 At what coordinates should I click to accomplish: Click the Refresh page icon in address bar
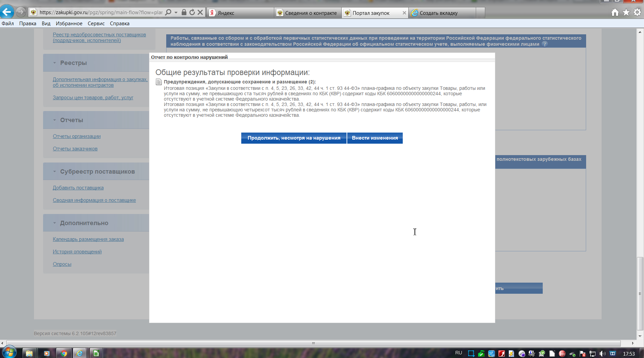[192, 12]
